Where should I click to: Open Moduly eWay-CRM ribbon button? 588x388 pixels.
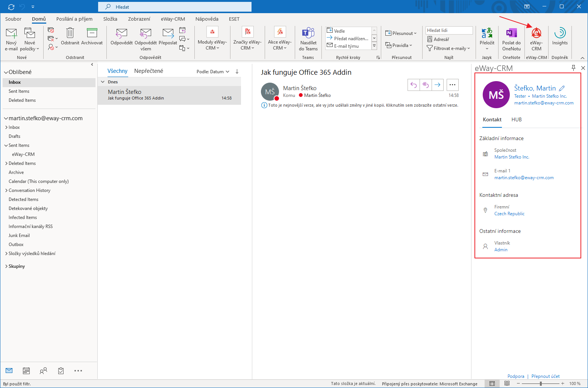pyautogui.click(x=212, y=38)
